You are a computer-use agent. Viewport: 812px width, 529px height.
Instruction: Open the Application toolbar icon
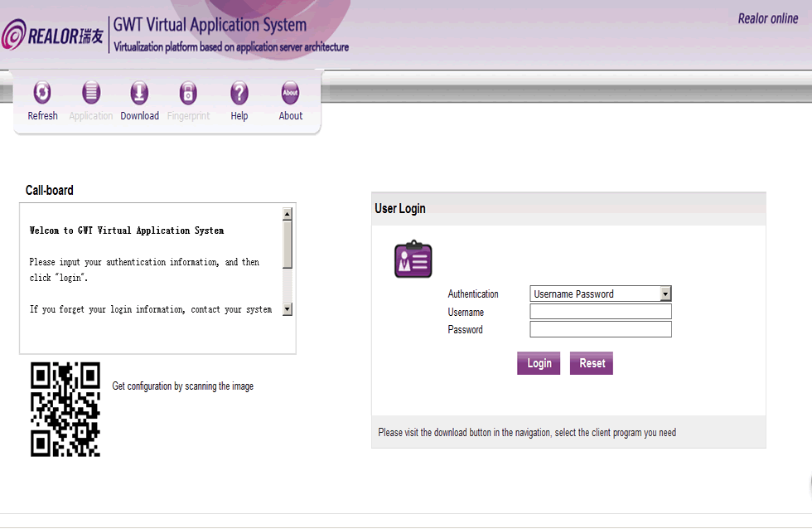(x=91, y=92)
